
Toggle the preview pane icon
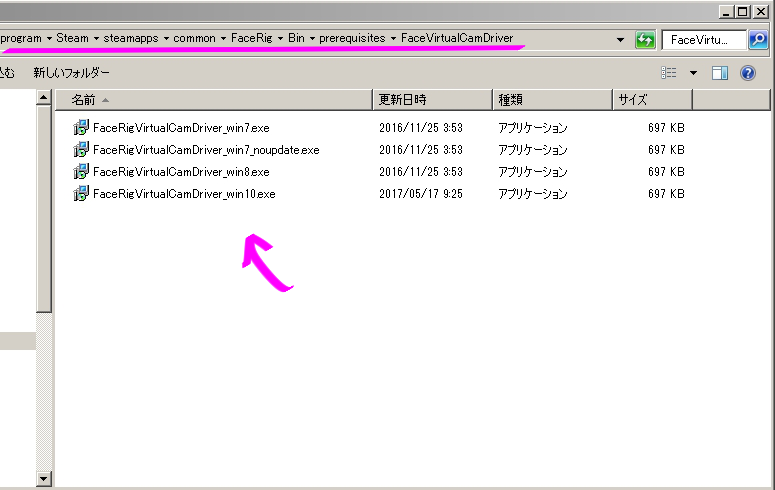[x=720, y=73]
